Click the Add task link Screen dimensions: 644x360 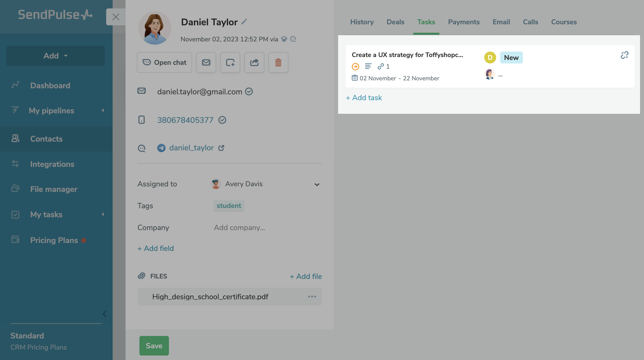coord(364,98)
